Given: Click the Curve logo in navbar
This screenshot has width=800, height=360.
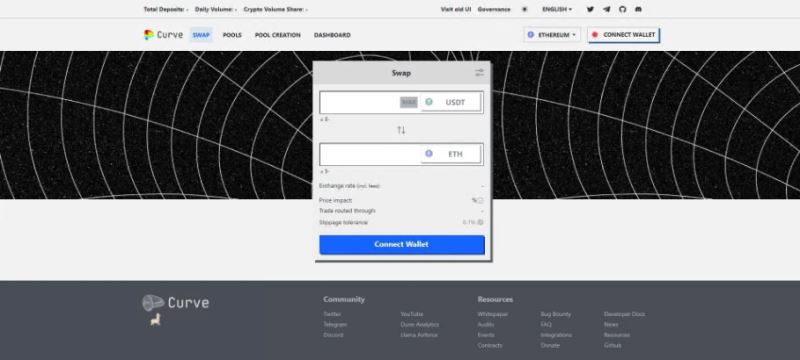Looking at the screenshot, I should tap(163, 35).
